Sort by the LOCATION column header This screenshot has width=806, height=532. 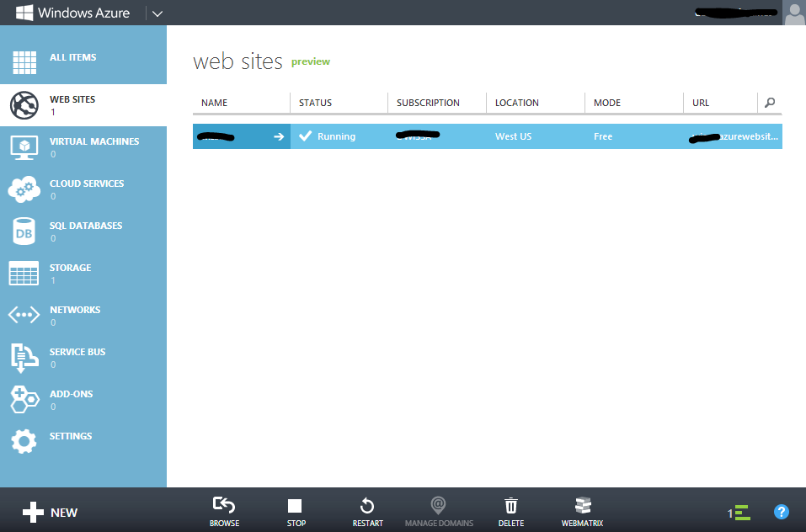(x=516, y=103)
